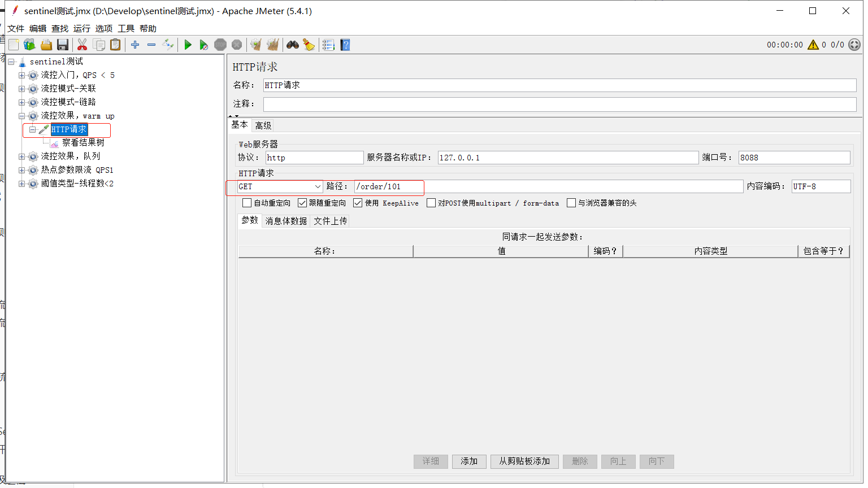Click the Clear All double broom icon
Screen dimensions: 868x488
(x=273, y=45)
